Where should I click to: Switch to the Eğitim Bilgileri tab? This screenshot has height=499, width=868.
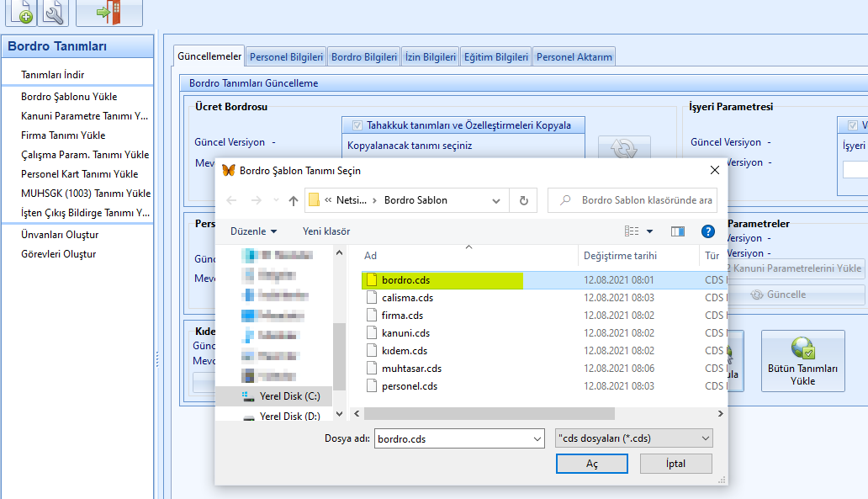point(496,57)
